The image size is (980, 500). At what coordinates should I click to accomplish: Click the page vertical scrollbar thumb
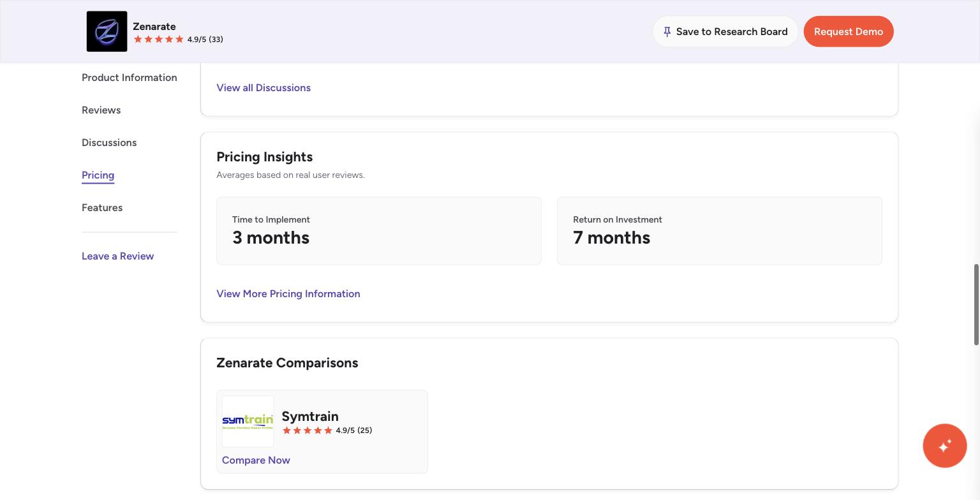coord(976,304)
